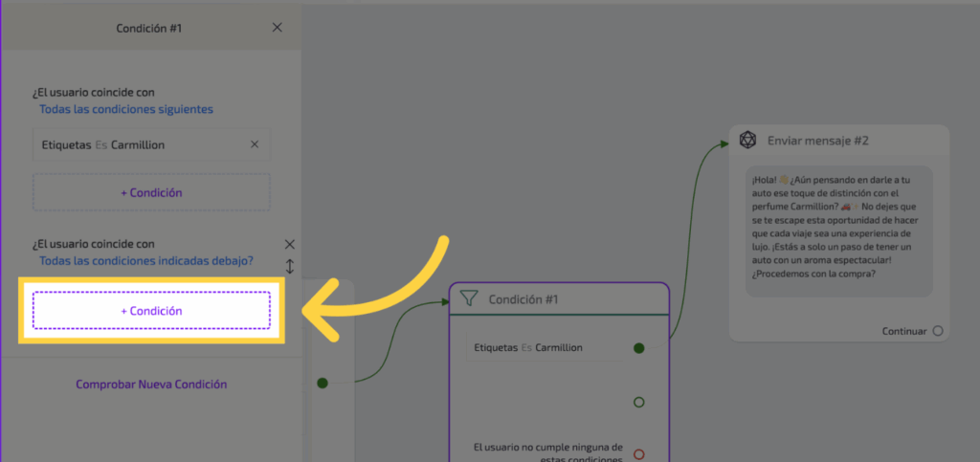
Task: Click the highlighted + Condición button
Action: pyautogui.click(x=151, y=311)
